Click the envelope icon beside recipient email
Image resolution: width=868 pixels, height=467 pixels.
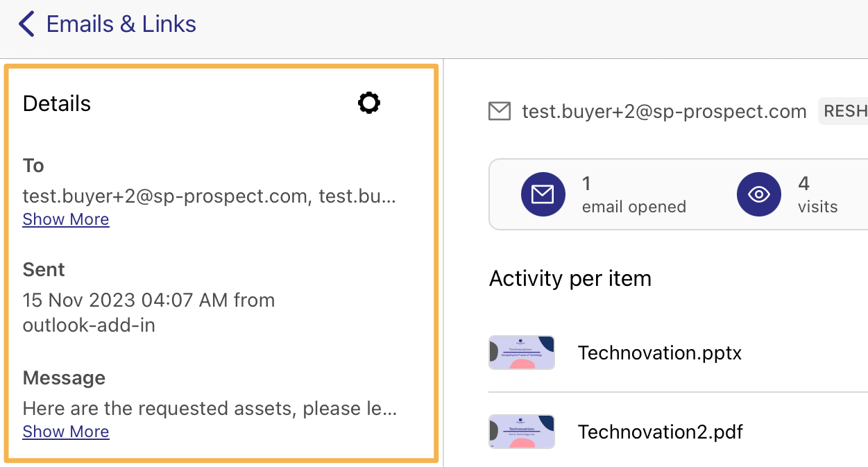pyautogui.click(x=500, y=111)
